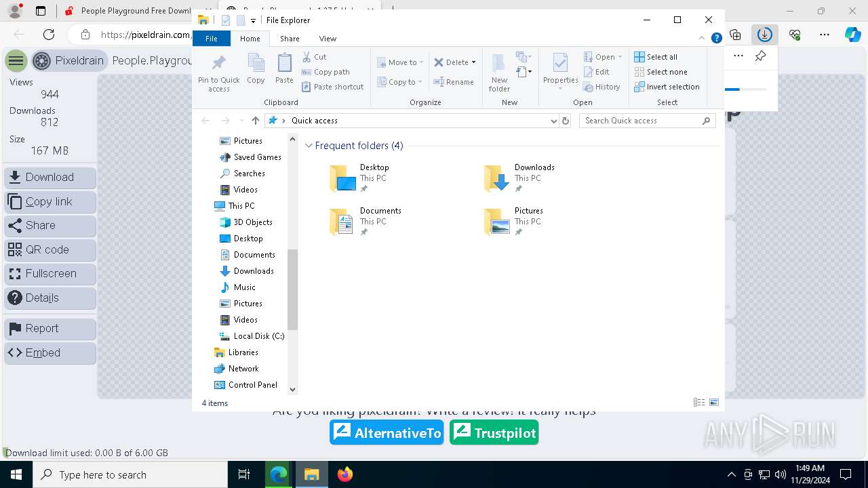Switch to large icons view icon
This screenshot has width=868, height=488.
(x=713, y=403)
